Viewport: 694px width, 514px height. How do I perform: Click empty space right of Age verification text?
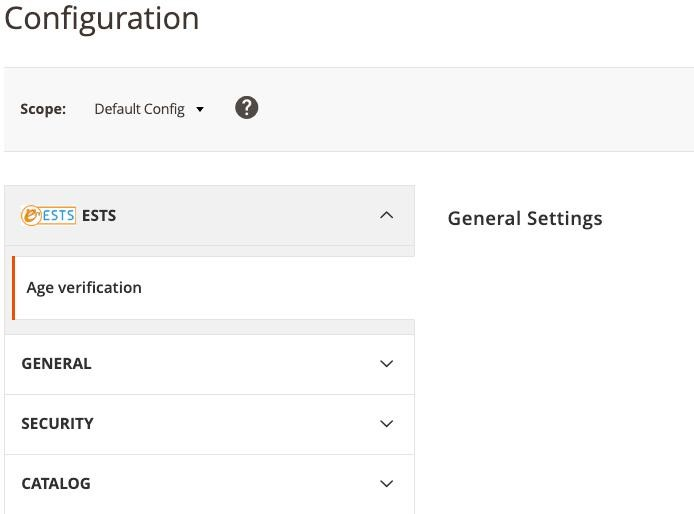click(280, 288)
